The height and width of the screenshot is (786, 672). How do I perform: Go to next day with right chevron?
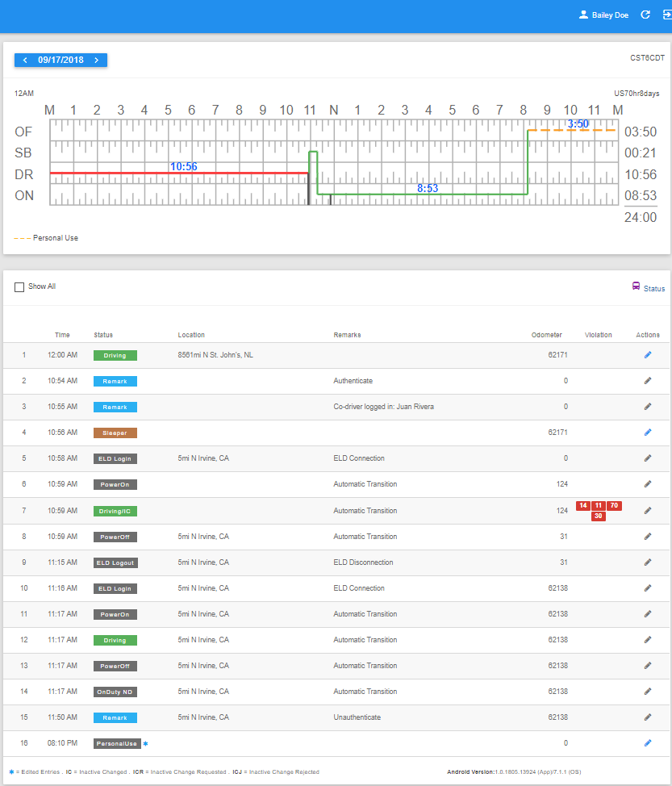click(x=97, y=61)
